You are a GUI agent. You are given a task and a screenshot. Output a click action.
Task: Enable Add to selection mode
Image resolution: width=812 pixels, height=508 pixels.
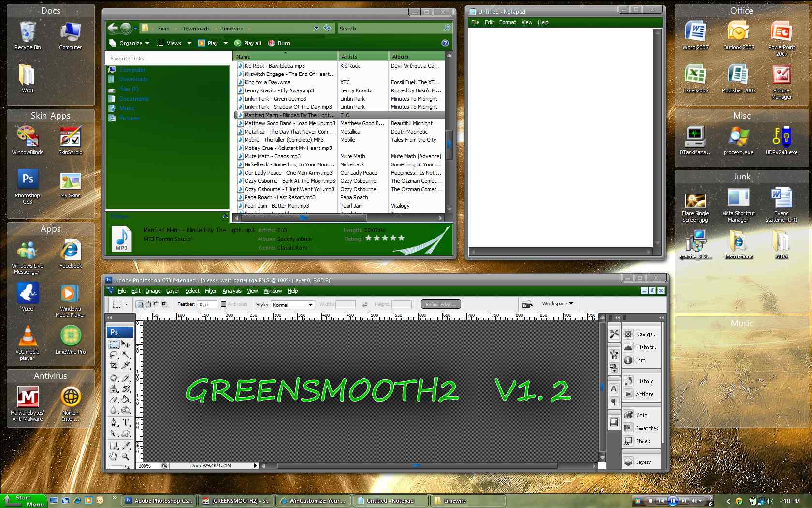pyautogui.click(x=148, y=304)
